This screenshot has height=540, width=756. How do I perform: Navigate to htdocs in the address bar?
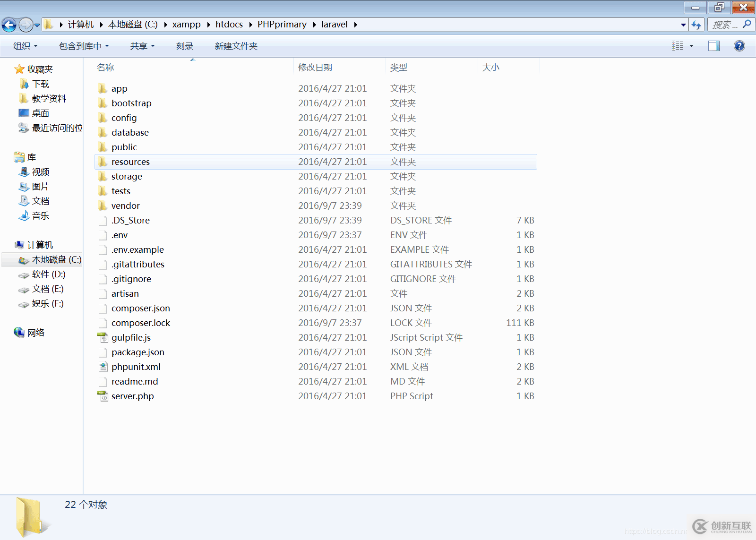click(229, 25)
